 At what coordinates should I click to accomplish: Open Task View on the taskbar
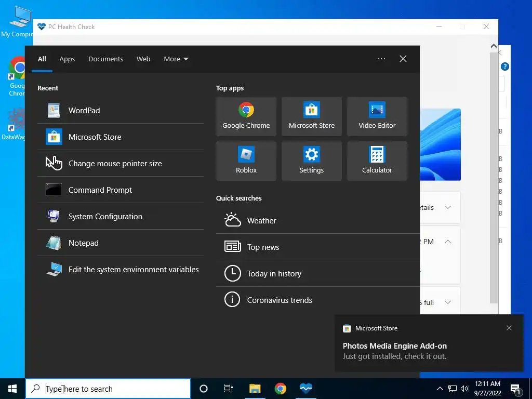(229, 389)
